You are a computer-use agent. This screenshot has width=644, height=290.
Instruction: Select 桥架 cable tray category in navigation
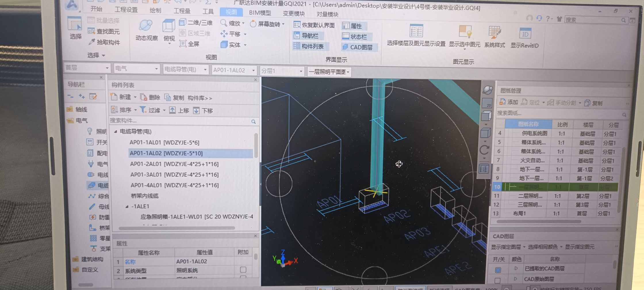click(99, 228)
